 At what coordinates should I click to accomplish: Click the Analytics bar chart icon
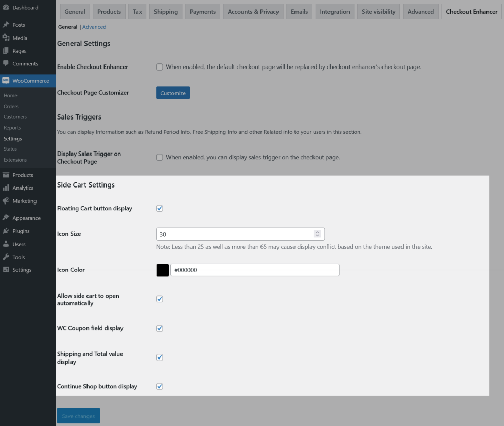tap(6, 188)
